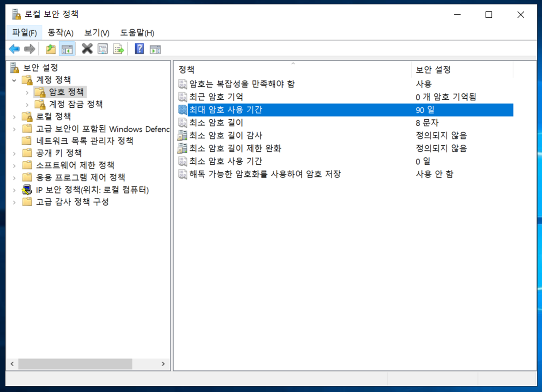Click the app icon in the title bar
542x392 pixels.
pos(16,14)
